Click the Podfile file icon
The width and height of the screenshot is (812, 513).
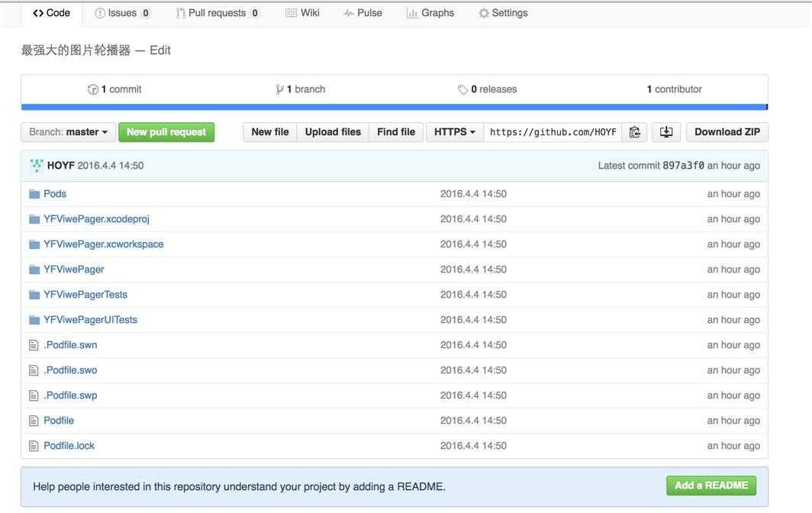tap(34, 421)
